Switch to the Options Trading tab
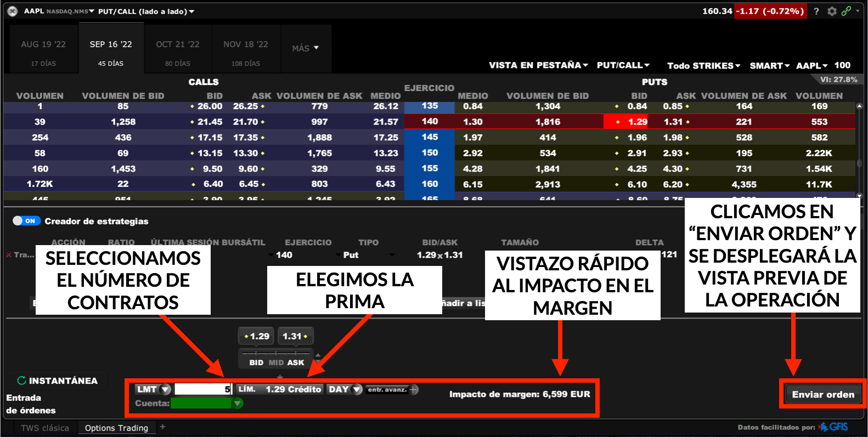The width and height of the screenshot is (868, 437). tap(116, 428)
